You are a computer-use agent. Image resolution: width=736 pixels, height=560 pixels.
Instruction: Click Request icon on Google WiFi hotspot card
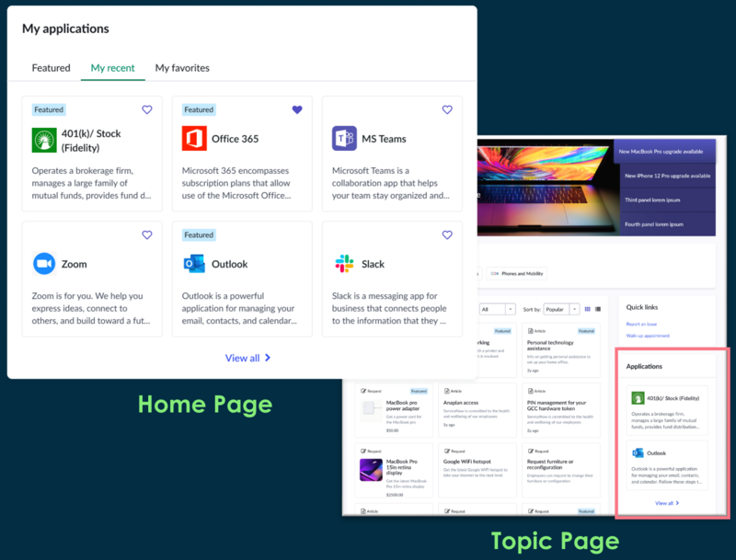pos(447,451)
